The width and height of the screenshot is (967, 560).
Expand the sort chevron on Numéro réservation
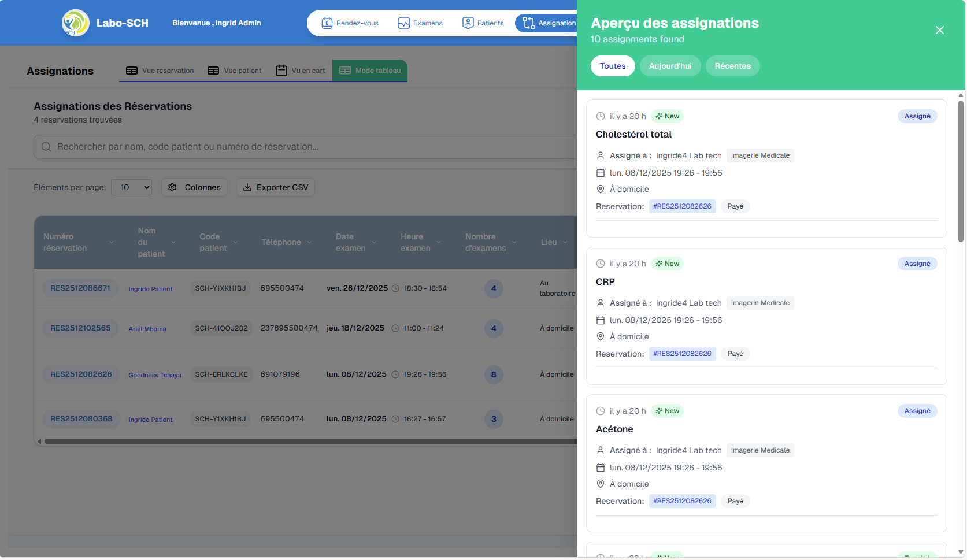click(112, 243)
